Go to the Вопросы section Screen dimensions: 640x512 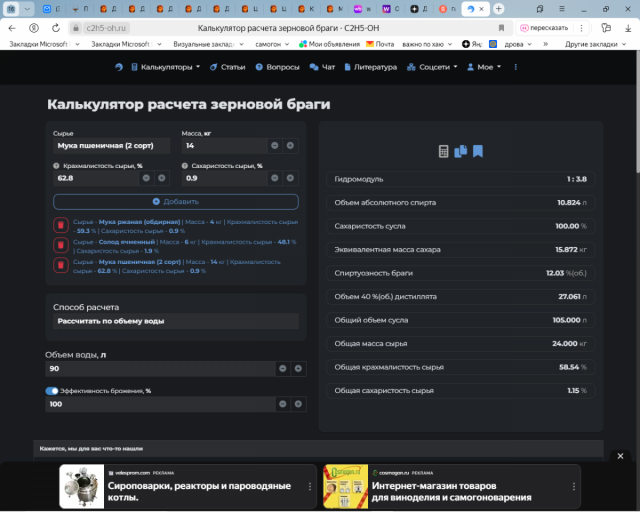coord(278,67)
